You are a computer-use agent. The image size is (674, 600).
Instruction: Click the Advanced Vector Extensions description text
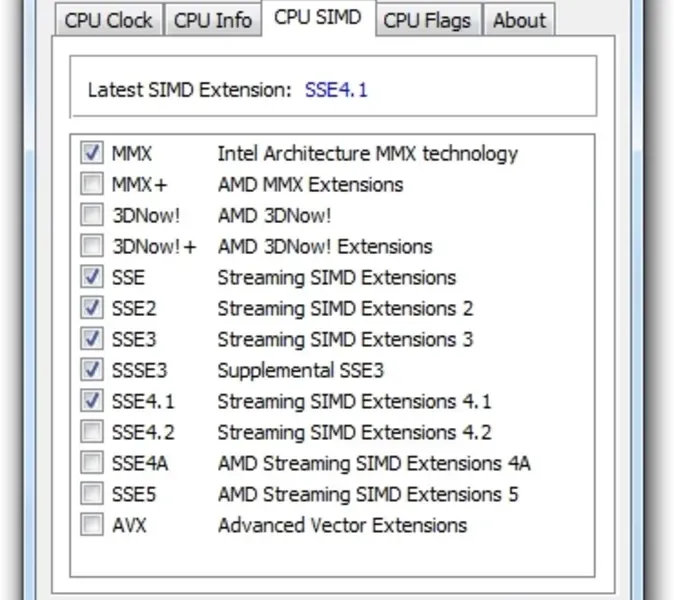point(342,525)
